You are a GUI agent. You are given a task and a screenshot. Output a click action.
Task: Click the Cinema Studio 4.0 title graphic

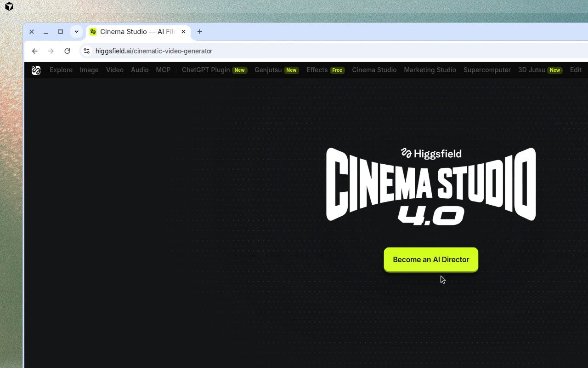(x=431, y=187)
